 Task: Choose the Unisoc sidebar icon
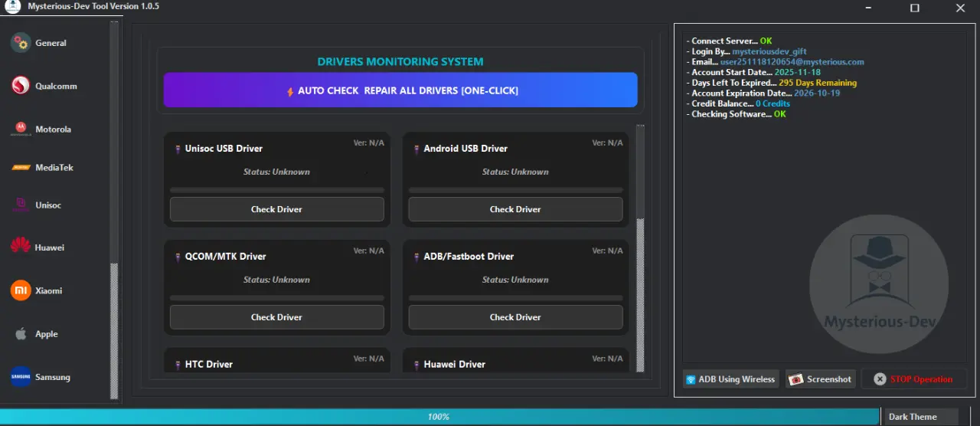click(21, 205)
